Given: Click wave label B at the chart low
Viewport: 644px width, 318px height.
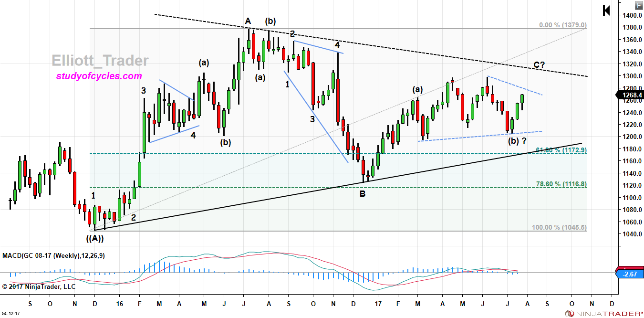Looking at the screenshot, I should (x=364, y=193).
